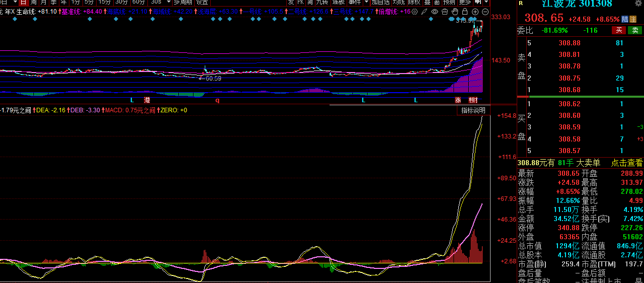Click the red 买 buy button
The height and width of the screenshot is (283, 644).
point(618,30)
